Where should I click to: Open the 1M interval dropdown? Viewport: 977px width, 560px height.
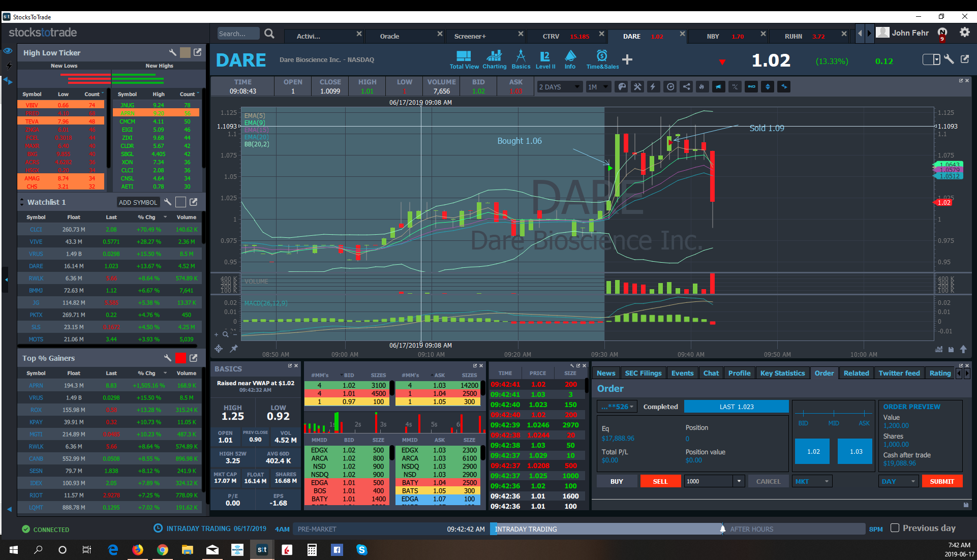tap(598, 87)
